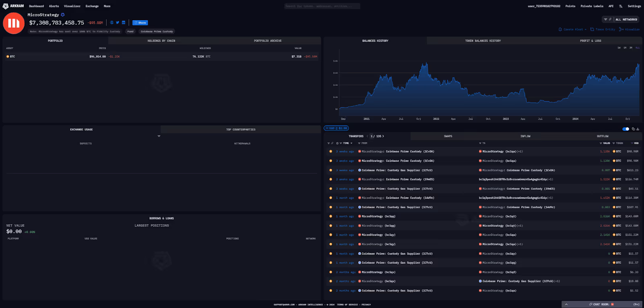
Task: Select the 1M chart range
Action: (x=625, y=48)
